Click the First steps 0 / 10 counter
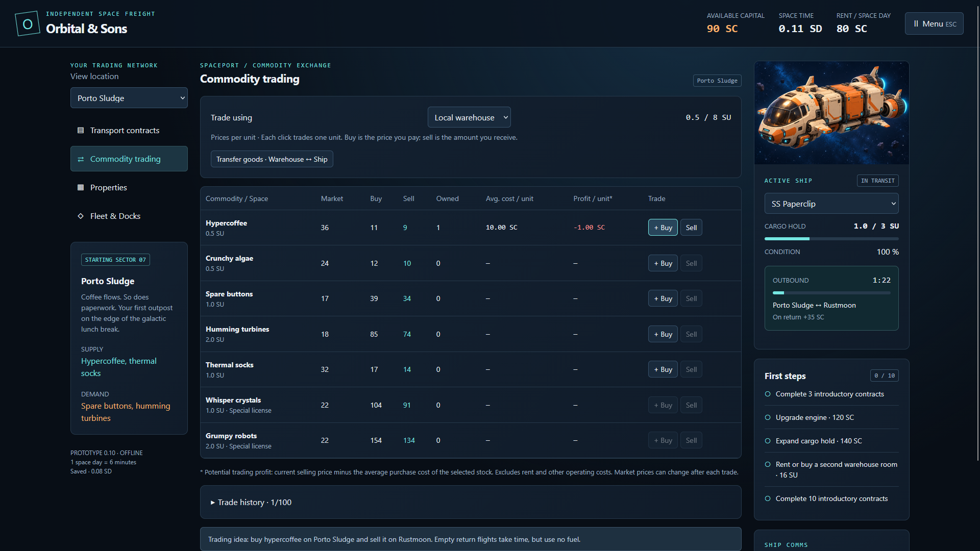The height and width of the screenshot is (551, 980). pos(885,375)
